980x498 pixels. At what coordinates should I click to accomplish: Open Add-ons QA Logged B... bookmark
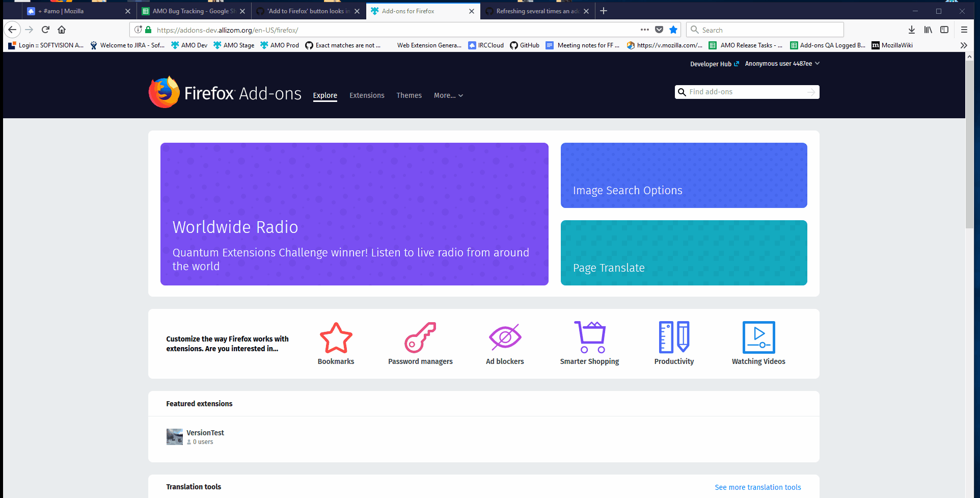pyautogui.click(x=827, y=45)
